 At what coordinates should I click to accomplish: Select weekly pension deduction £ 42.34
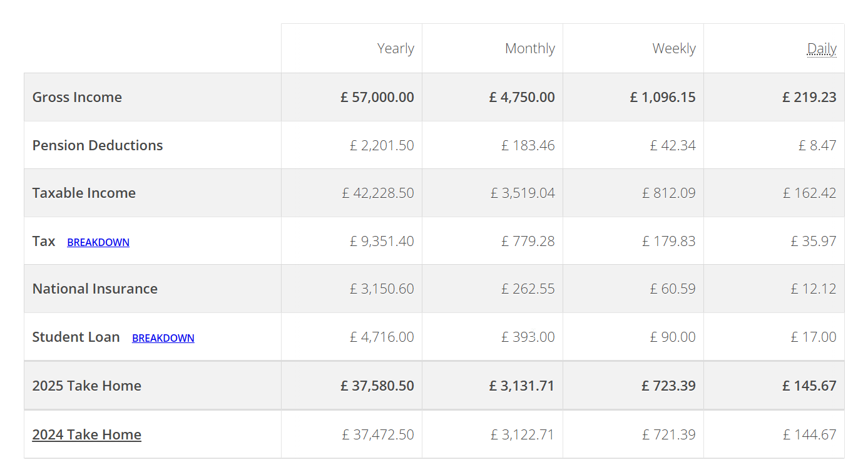point(672,145)
